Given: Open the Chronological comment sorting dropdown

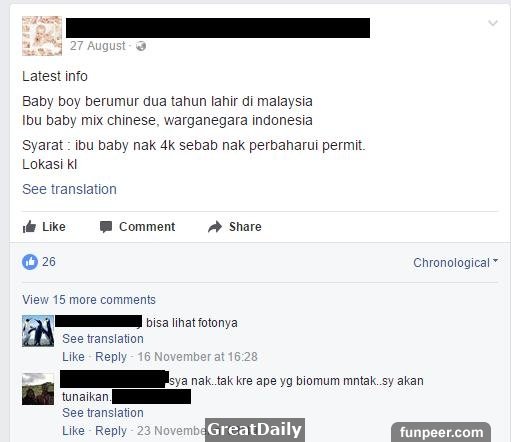Looking at the screenshot, I should tap(455, 263).
